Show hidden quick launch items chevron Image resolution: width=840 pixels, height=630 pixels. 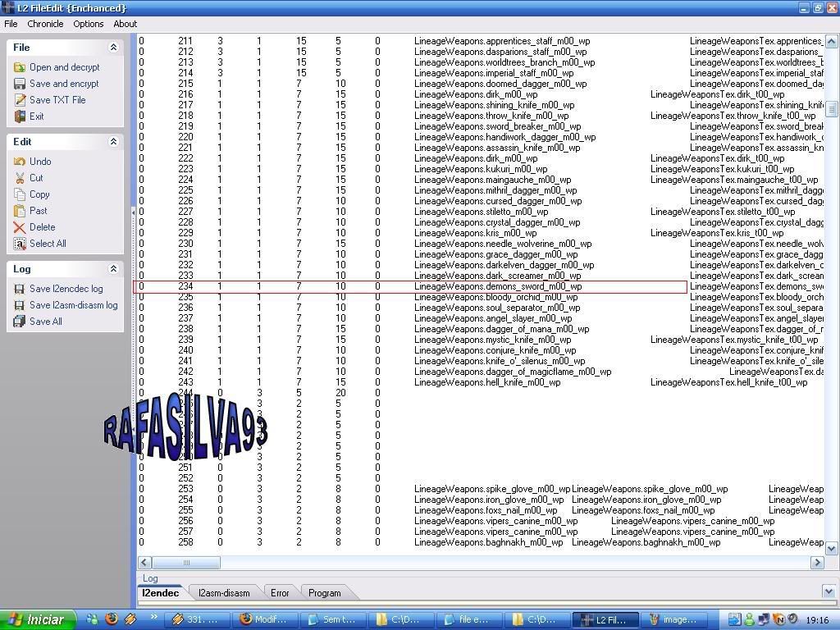click(153, 617)
